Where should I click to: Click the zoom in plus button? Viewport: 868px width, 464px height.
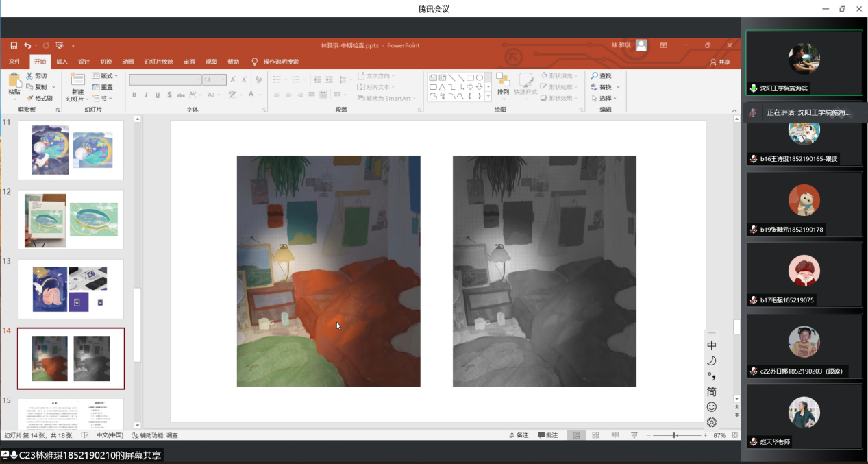pos(705,435)
